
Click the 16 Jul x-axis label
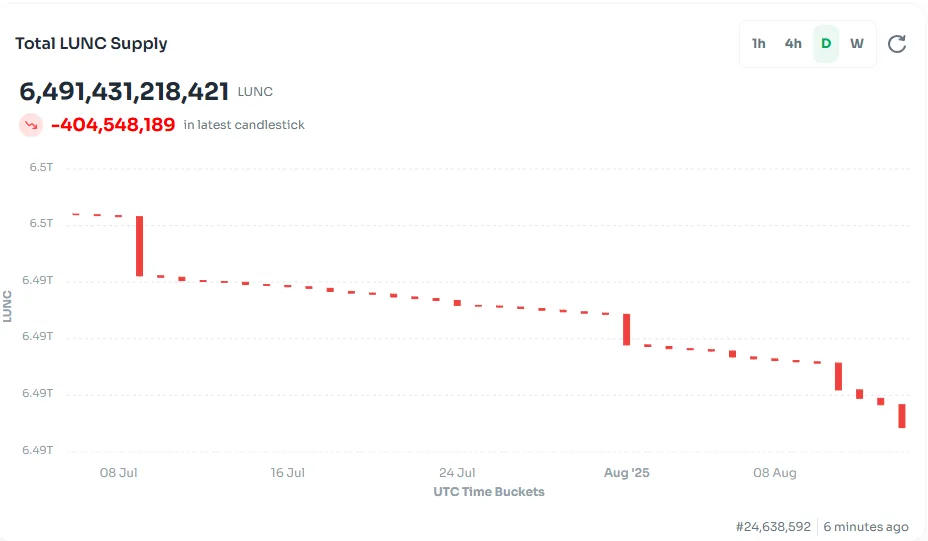pyautogui.click(x=288, y=473)
